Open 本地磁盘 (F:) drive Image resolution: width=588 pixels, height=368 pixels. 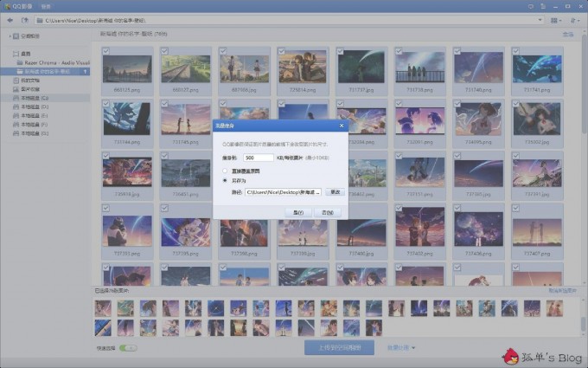(30, 125)
